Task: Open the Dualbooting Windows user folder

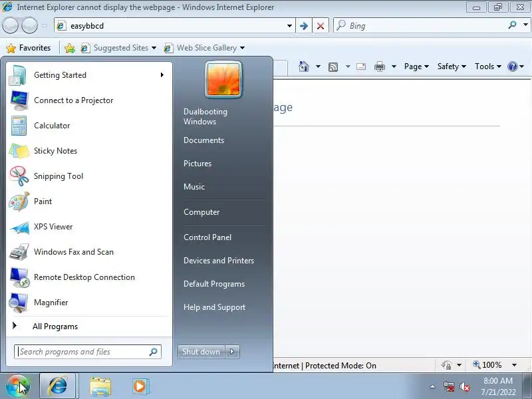Action: [x=205, y=116]
